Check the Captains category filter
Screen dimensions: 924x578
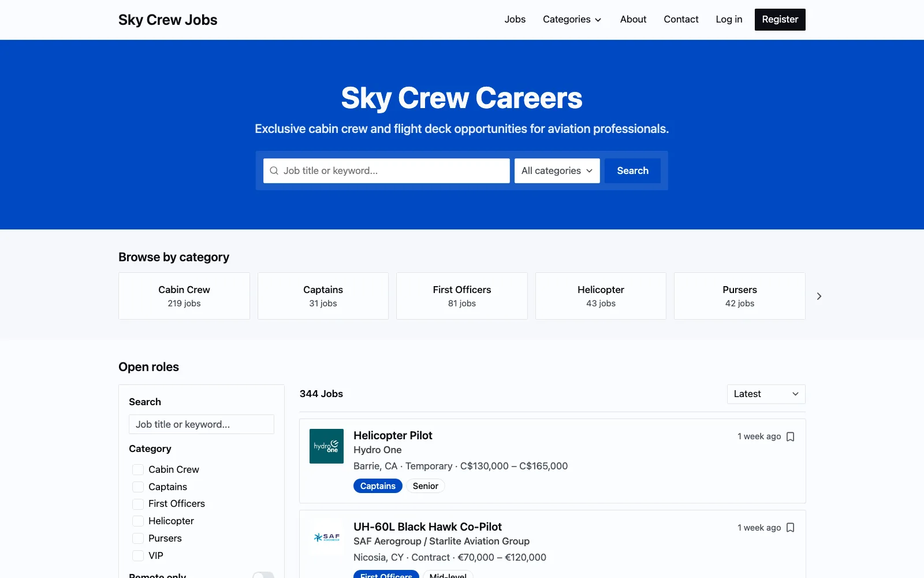(138, 487)
